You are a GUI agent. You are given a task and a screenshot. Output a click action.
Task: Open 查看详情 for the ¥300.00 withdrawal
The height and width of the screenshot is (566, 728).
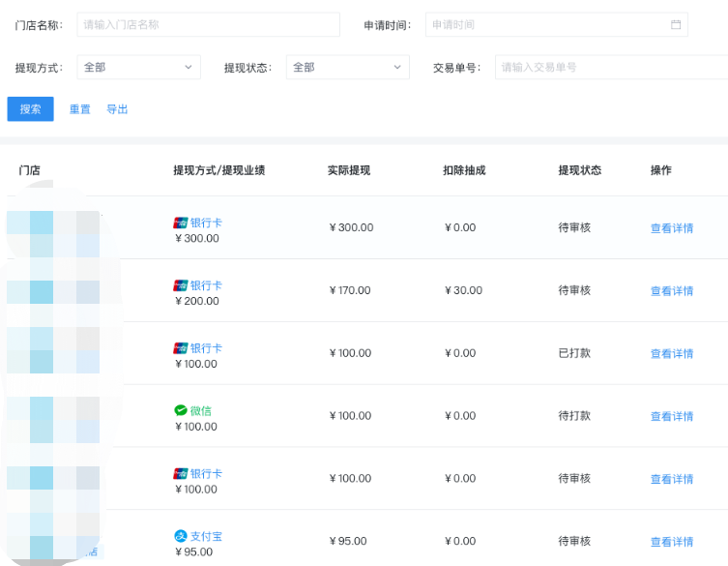[x=672, y=228]
